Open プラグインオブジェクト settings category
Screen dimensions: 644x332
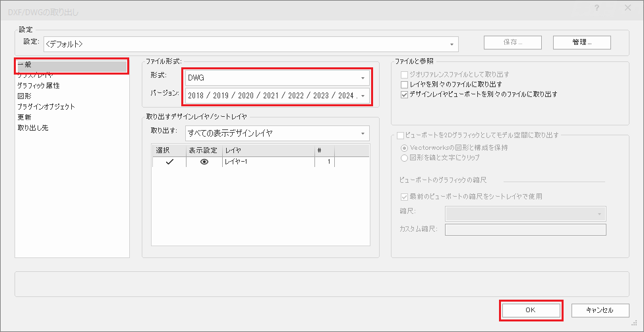click(45, 107)
